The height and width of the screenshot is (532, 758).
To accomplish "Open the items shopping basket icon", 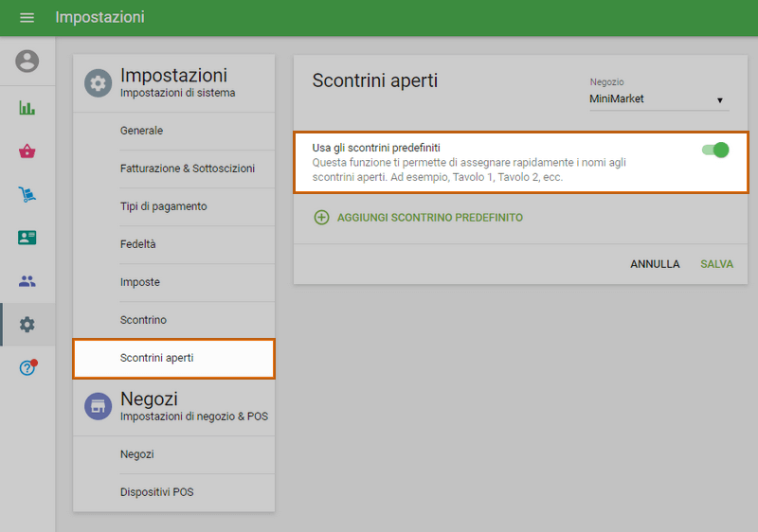I will click(x=27, y=151).
